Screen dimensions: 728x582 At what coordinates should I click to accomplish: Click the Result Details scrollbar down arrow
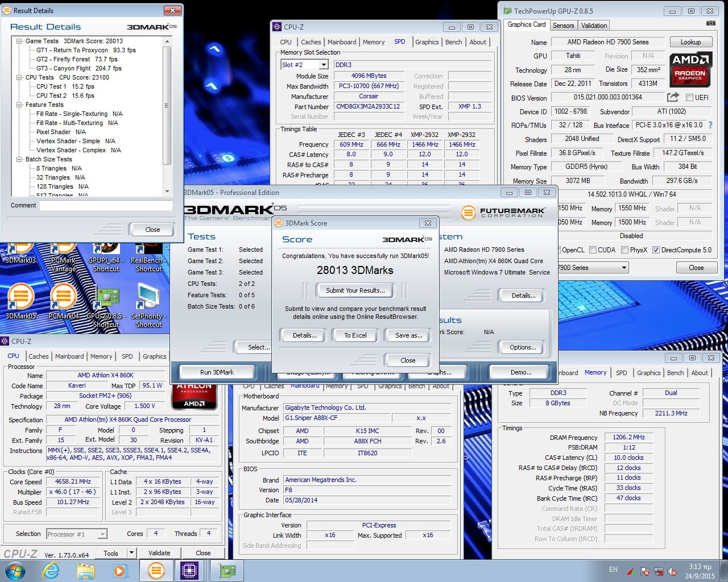[x=167, y=191]
